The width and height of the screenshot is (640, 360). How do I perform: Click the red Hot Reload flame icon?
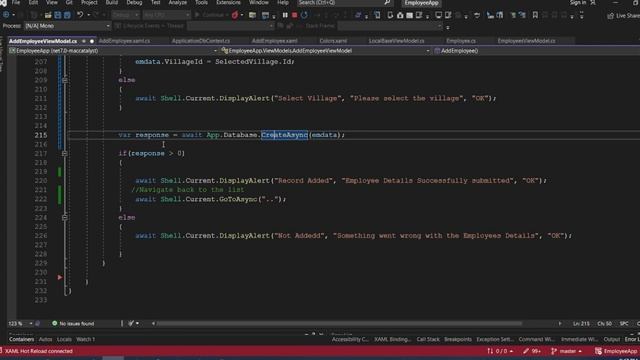tap(235, 16)
